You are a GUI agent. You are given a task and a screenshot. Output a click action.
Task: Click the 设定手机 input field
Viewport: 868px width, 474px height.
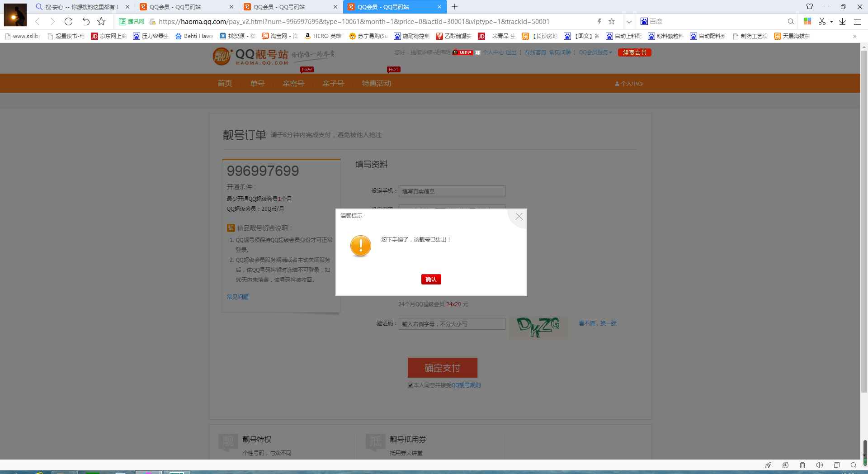pos(452,191)
